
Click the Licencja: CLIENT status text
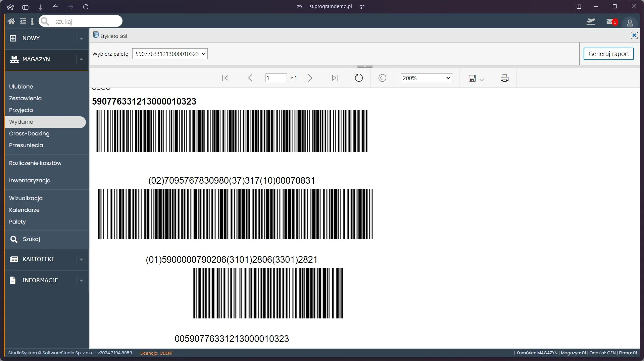click(156, 353)
